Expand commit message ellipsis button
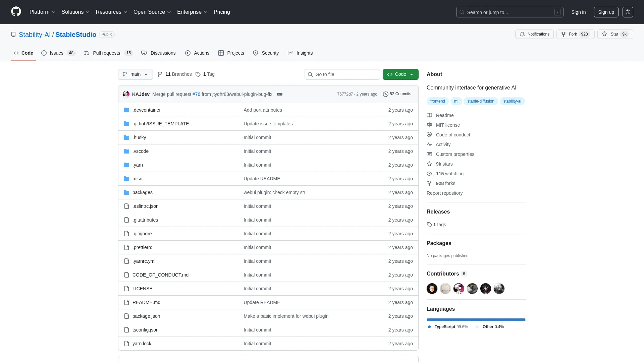Image resolution: width=644 pixels, height=362 pixels. [280, 94]
